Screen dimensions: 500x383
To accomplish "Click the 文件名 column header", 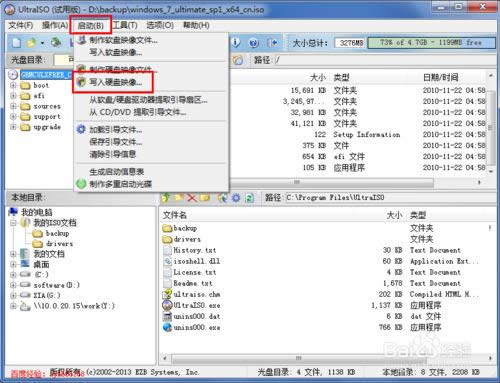I will click(175, 215).
